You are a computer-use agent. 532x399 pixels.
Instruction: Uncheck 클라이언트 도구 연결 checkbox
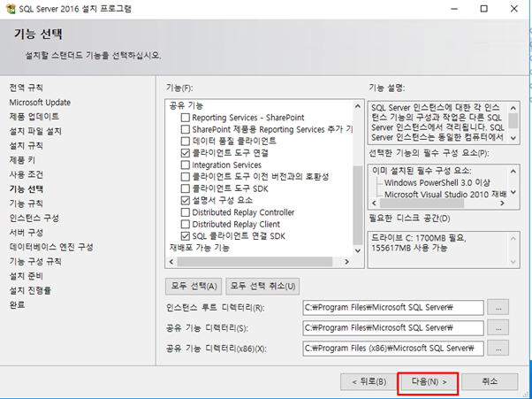point(186,153)
